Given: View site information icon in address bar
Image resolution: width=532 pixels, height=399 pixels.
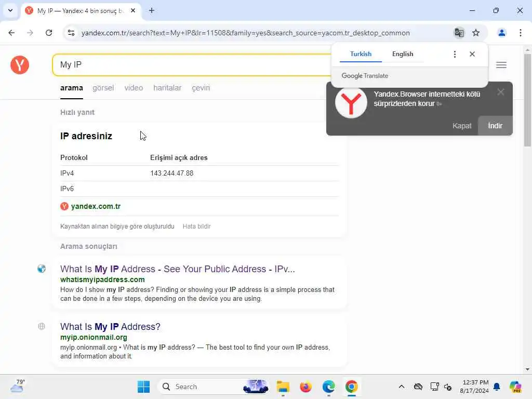Looking at the screenshot, I should [71, 33].
